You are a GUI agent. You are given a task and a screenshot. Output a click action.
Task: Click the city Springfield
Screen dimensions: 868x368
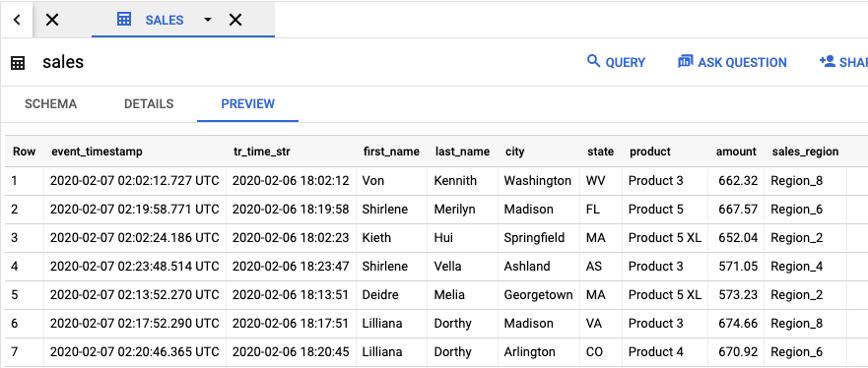tap(534, 238)
